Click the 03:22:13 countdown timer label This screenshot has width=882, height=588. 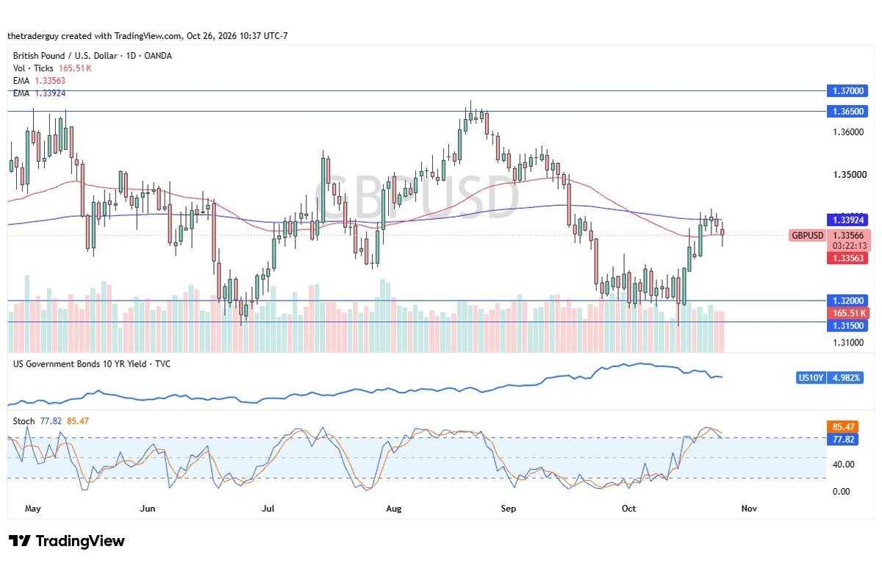(849, 246)
